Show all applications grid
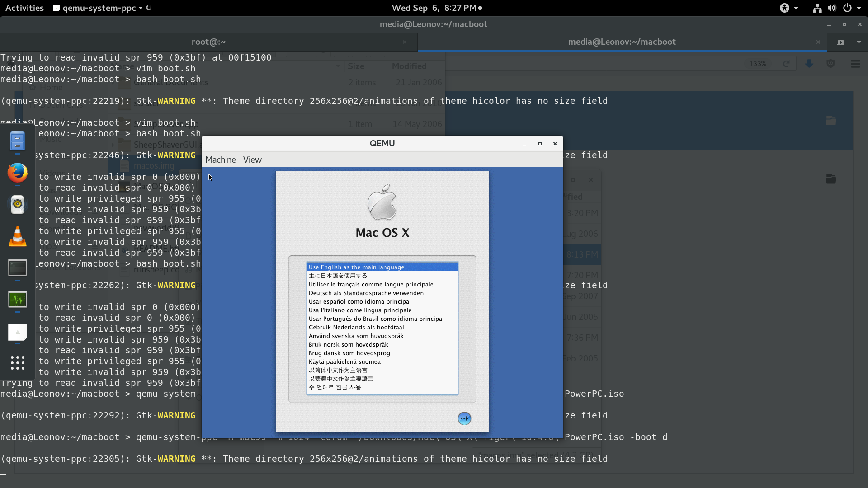The width and height of the screenshot is (868, 488). click(x=18, y=362)
